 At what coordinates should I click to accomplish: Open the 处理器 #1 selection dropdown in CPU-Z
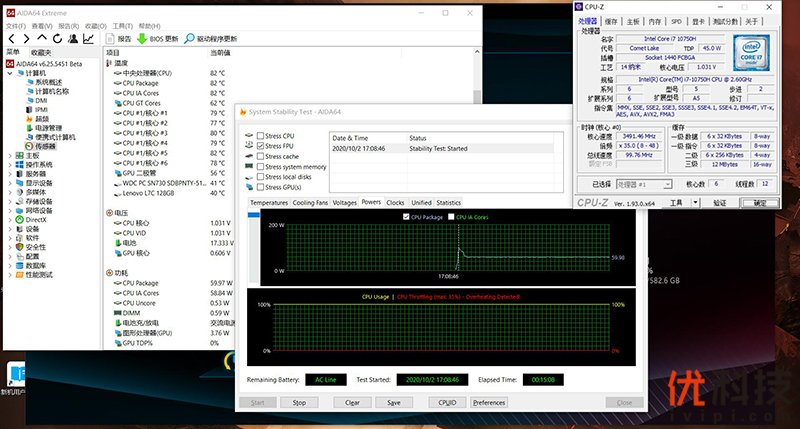pos(648,185)
